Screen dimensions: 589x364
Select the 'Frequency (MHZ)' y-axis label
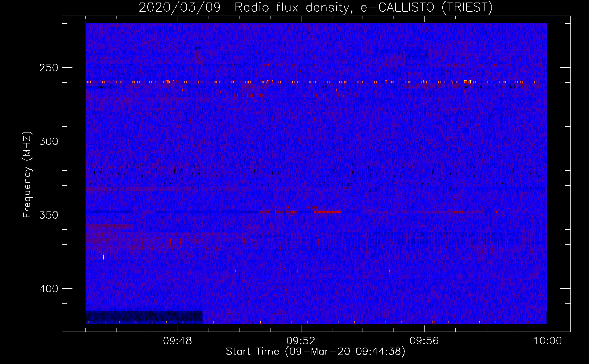(27, 175)
